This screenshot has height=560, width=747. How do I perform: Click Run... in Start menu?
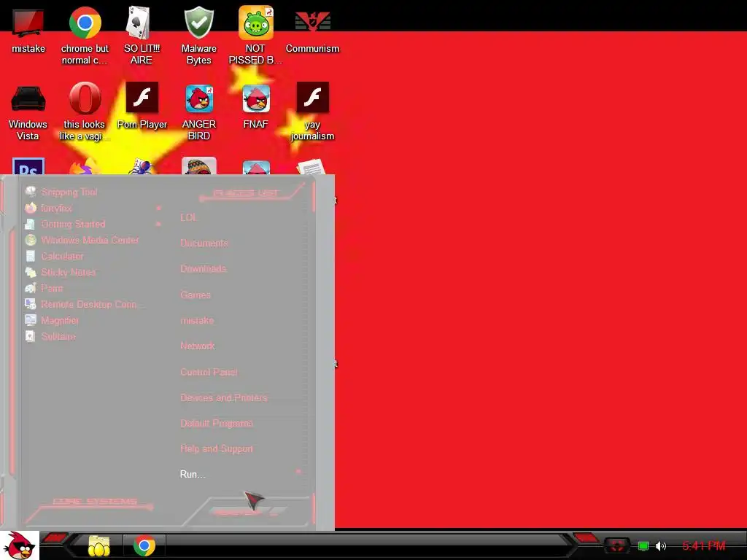(193, 474)
